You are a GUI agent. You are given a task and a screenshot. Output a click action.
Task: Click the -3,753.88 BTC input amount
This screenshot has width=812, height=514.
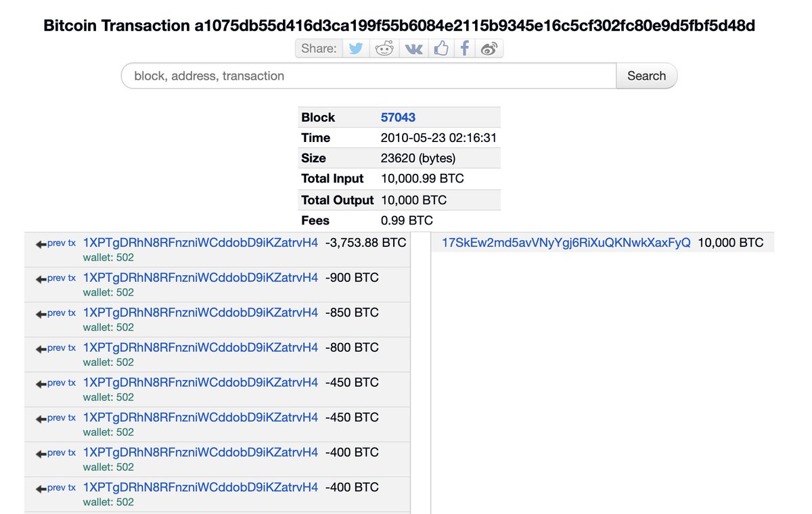(x=365, y=243)
